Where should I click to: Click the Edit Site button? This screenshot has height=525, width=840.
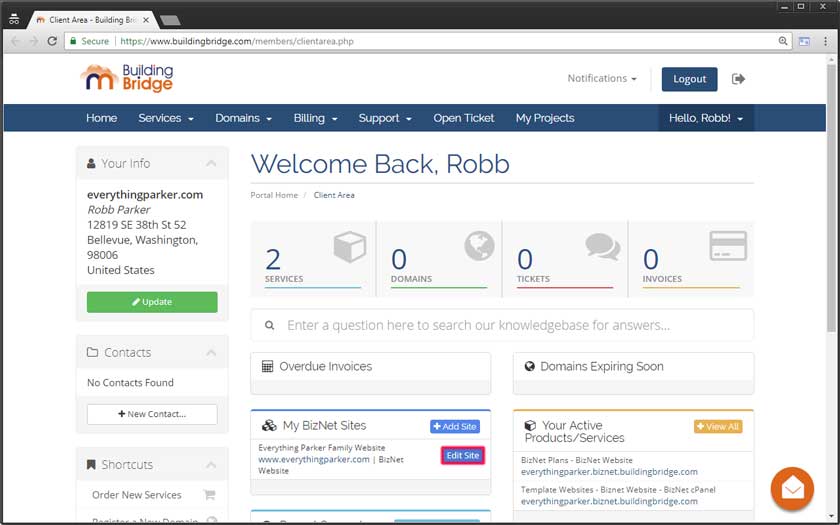[463, 455]
